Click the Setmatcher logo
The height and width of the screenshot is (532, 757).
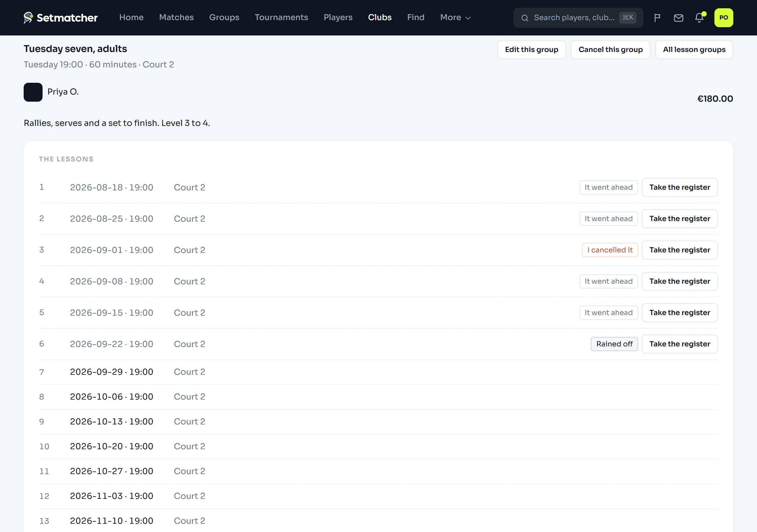click(x=61, y=17)
